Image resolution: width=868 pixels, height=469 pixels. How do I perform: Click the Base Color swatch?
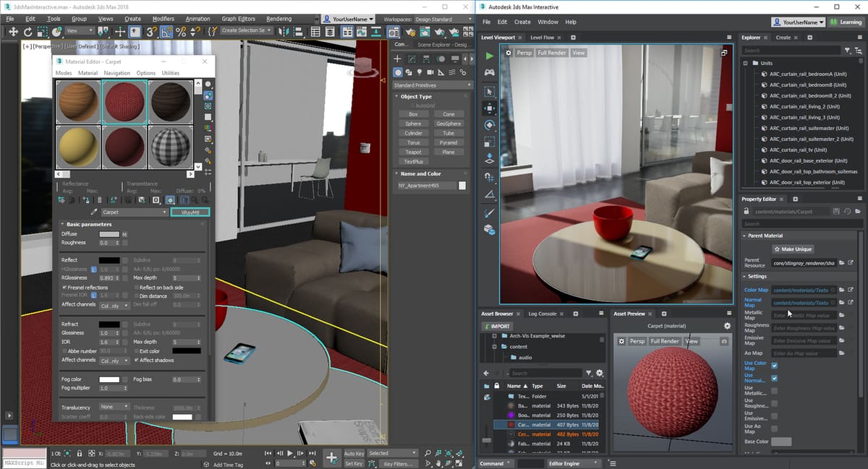coord(781,442)
